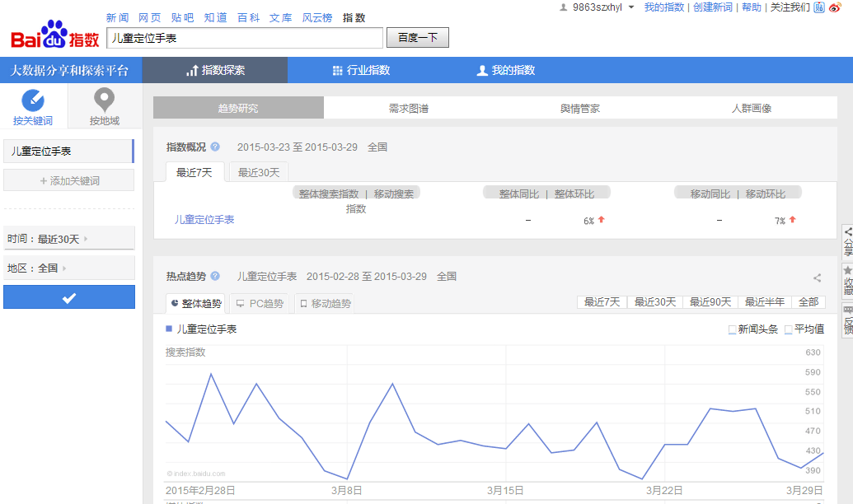Click the date range 2015-03-23 至 2015-03-29
This screenshot has width=853, height=504.
point(297,147)
